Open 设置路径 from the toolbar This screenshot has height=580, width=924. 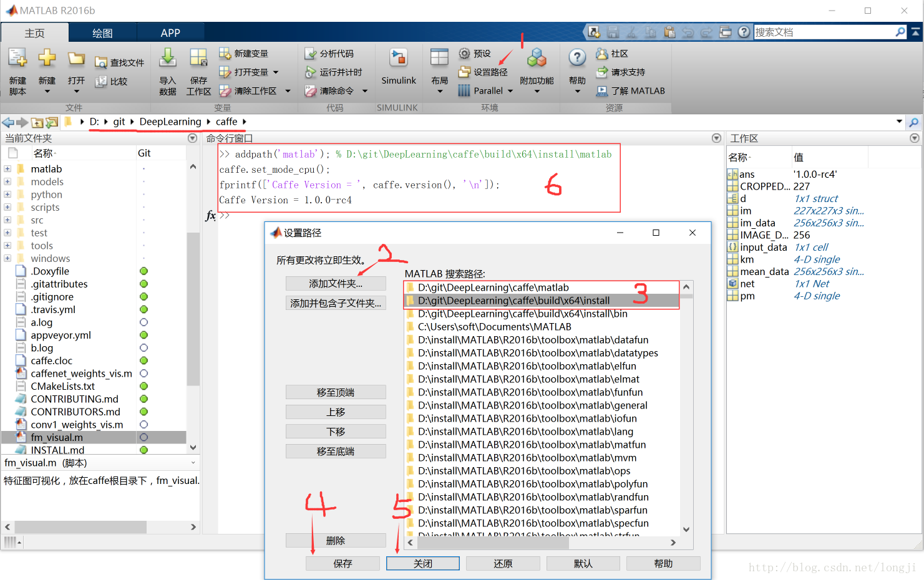(x=484, y=72)
